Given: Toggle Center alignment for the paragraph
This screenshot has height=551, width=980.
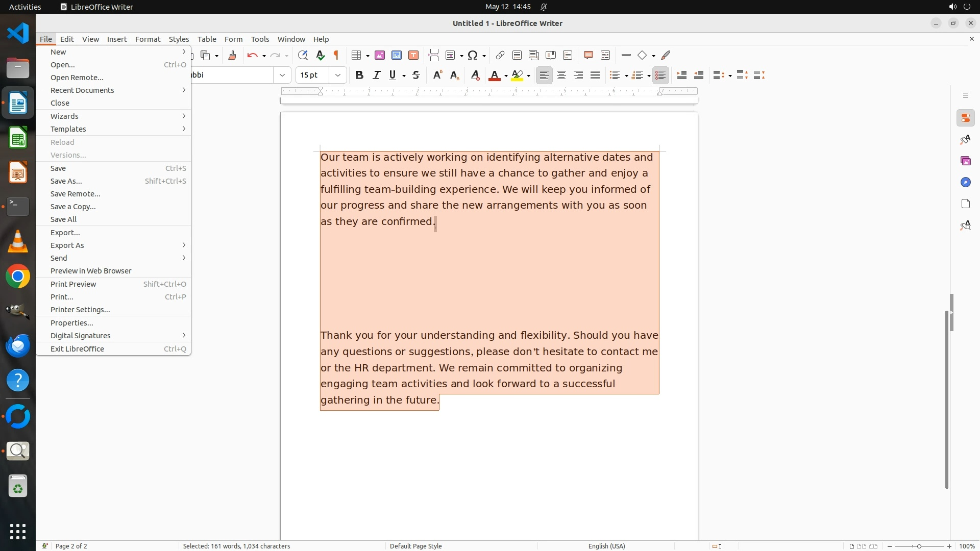Looking at the screenshot, I should [x=561, y=75].
